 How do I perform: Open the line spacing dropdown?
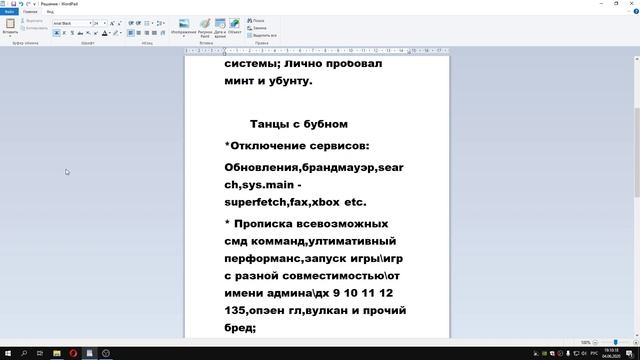click(x=160, y=23)
